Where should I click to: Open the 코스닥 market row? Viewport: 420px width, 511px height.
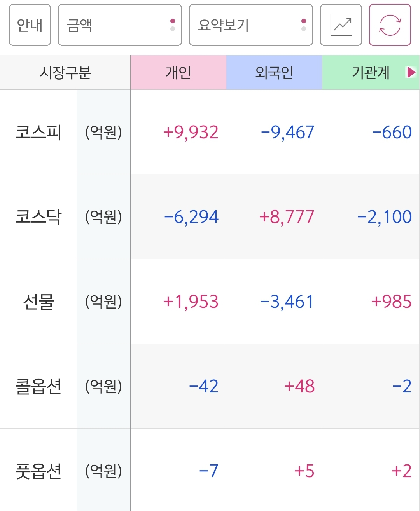(x=210, y=217)
